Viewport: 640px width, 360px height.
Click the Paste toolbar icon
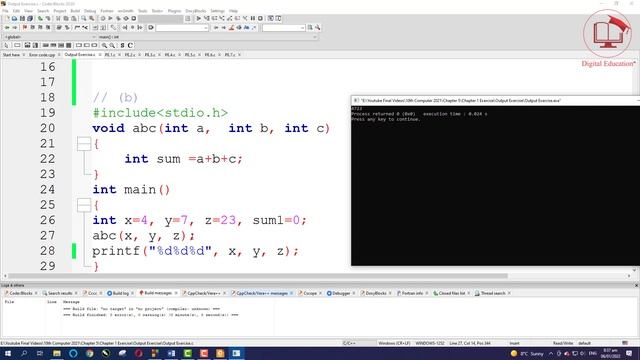point(73,18)
